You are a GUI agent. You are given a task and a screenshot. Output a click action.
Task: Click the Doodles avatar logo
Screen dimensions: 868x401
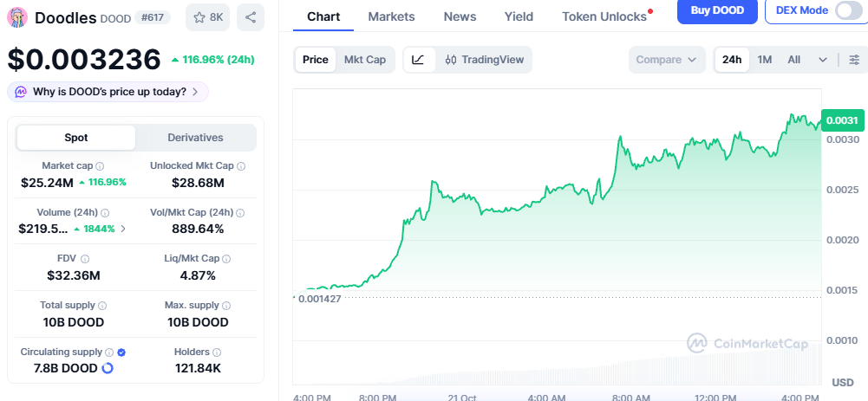(17, 17)
